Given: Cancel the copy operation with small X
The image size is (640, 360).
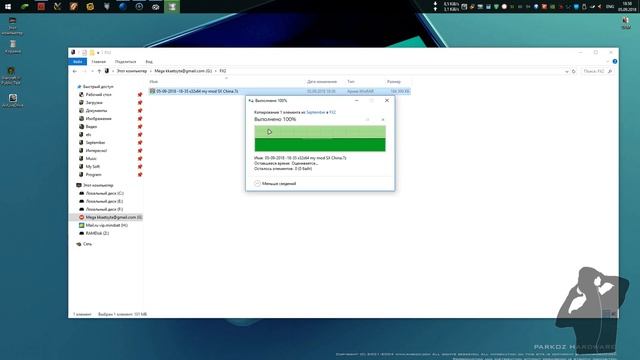Looking at the screenshot, I should tap(383, 120).
